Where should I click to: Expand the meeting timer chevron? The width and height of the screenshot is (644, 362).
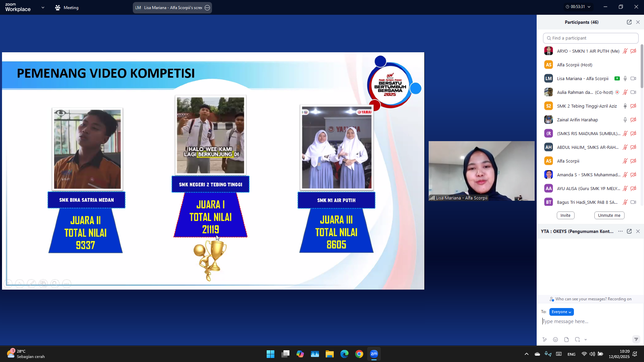tap(589, 6)
